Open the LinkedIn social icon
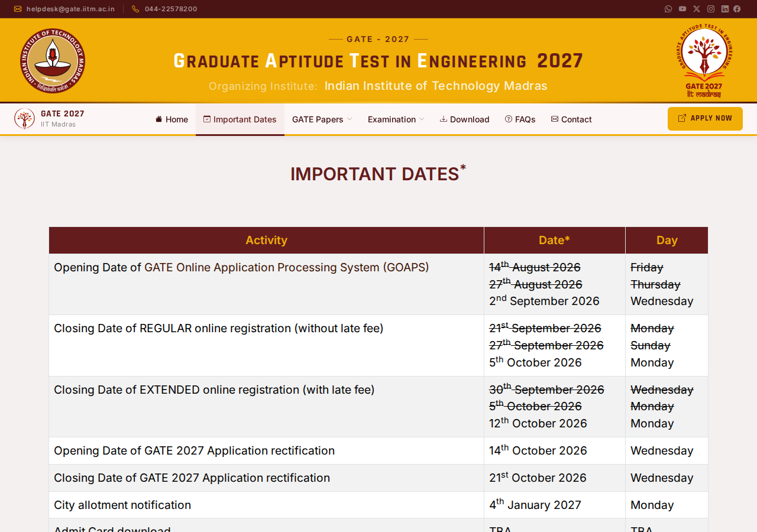 click(725, 9)
